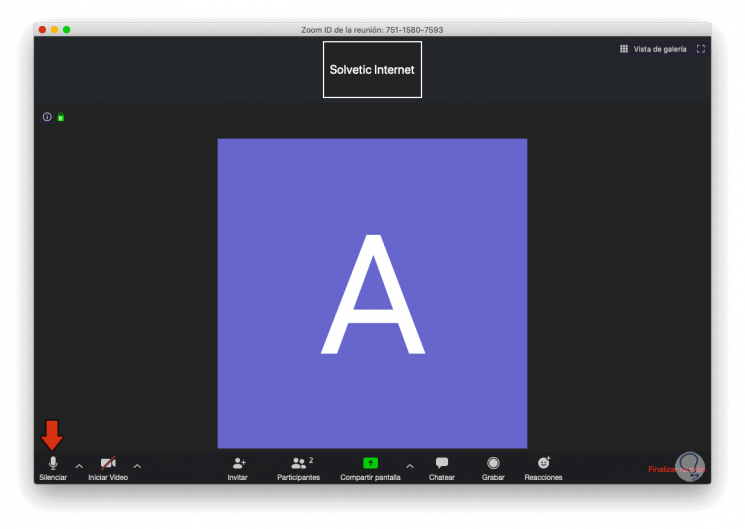Click the green encryption lock icon
745x529 pixels.
pos(61,117)
